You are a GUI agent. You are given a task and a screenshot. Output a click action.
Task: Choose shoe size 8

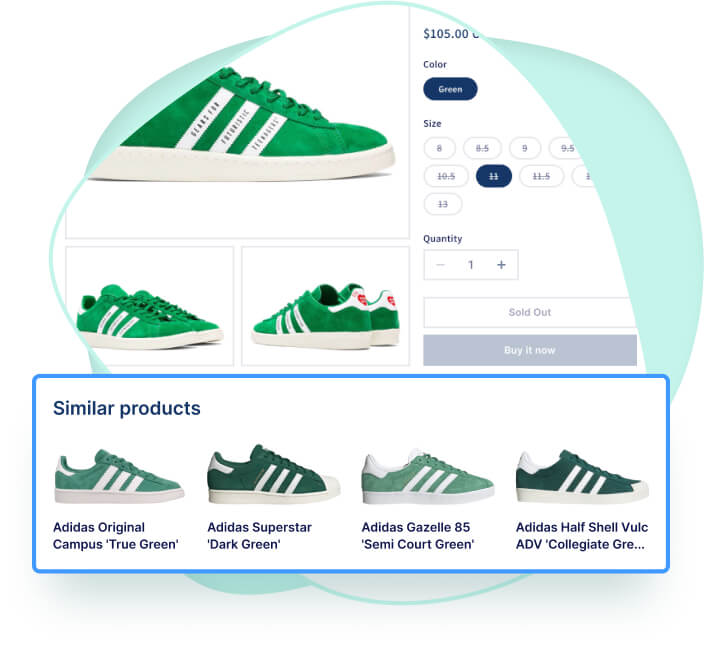[440, 148]
